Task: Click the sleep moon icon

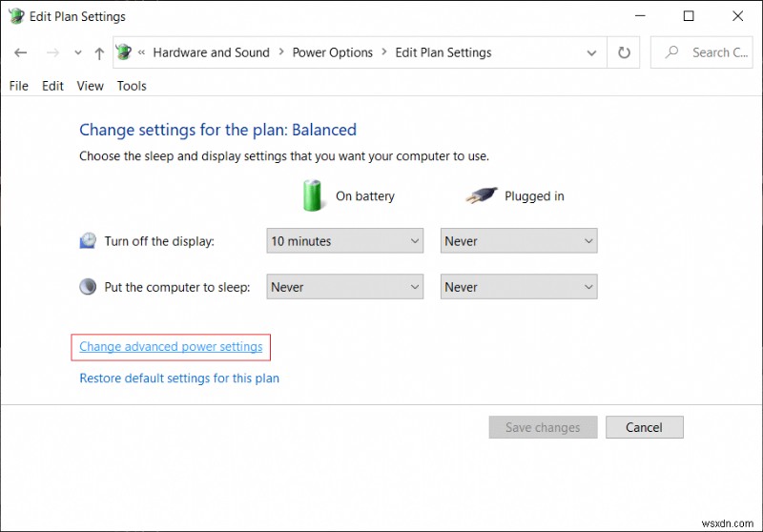Action: pyautogui.click(x=88, y=287)
